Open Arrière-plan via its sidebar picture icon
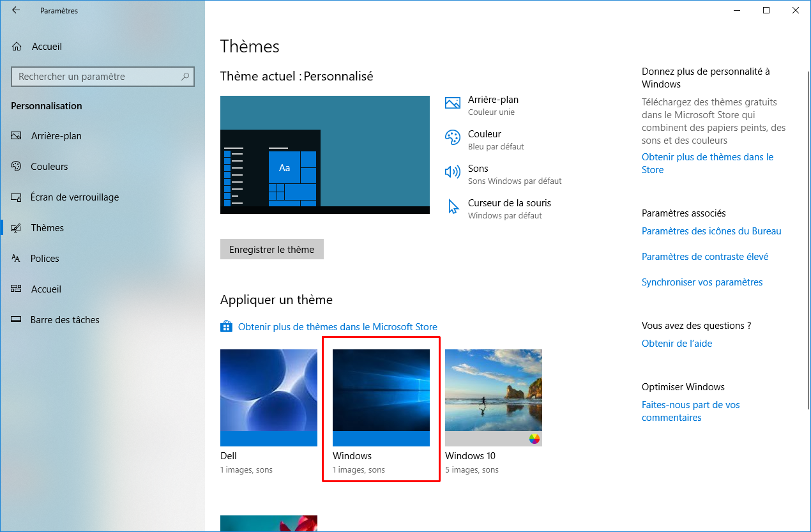Image resolution: width=811 pixels, height=532 pixels. coord(17,136)
